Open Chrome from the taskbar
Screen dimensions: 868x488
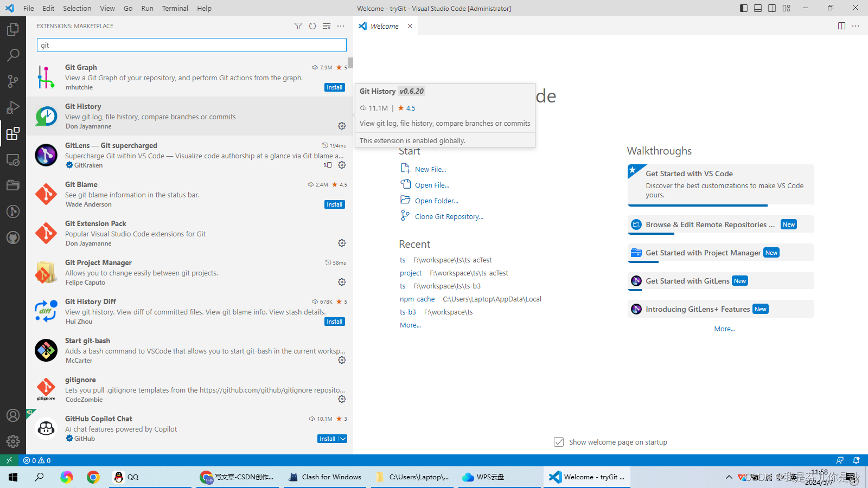pos(93,477)
